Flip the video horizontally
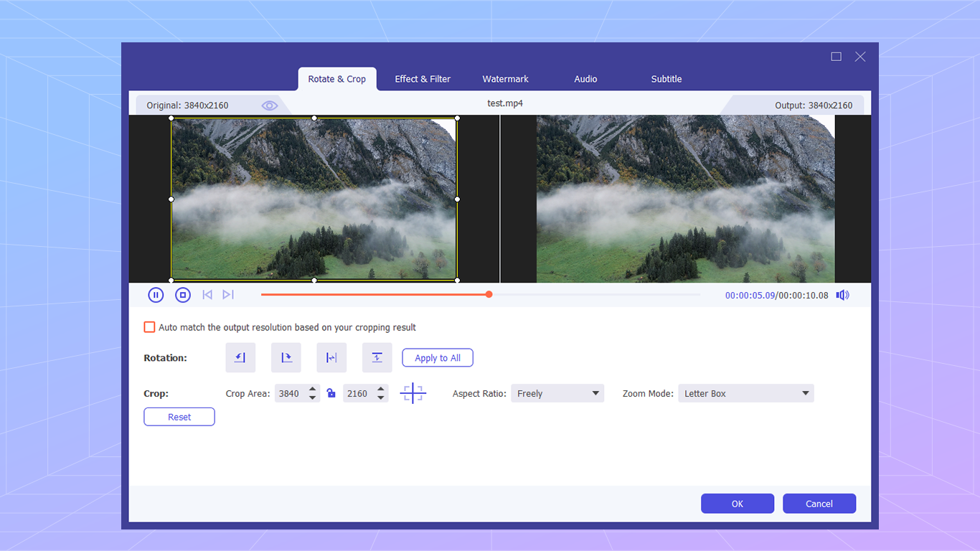 click(x=331, y=357)
